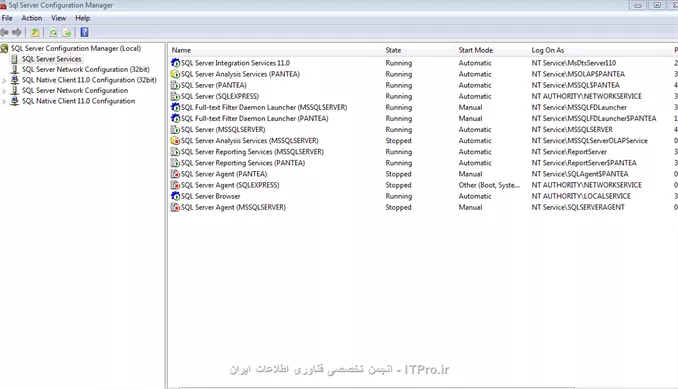Click Full-text Filter Daemon Launcher (MSSQLSERVER) icon

[175, 107]
